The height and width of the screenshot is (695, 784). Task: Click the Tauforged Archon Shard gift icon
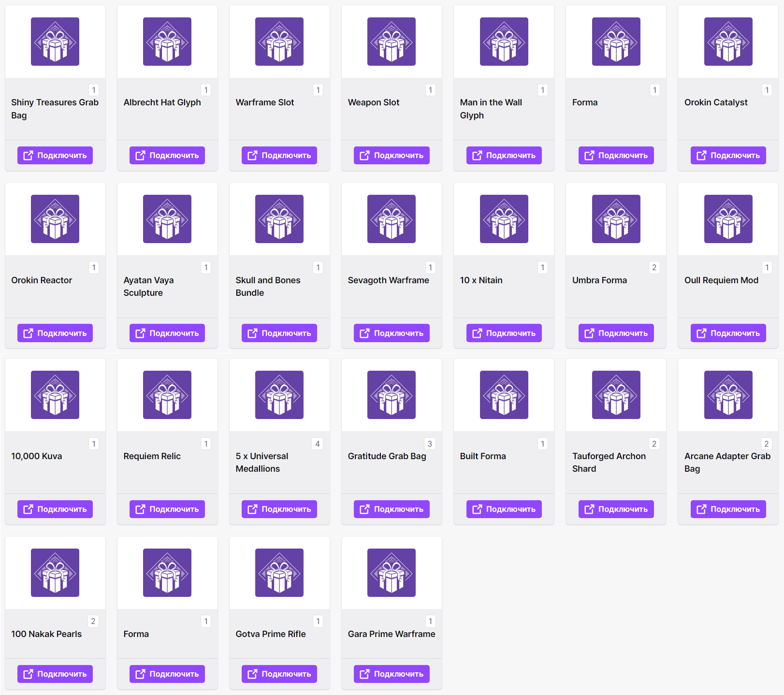click(616, 395)
